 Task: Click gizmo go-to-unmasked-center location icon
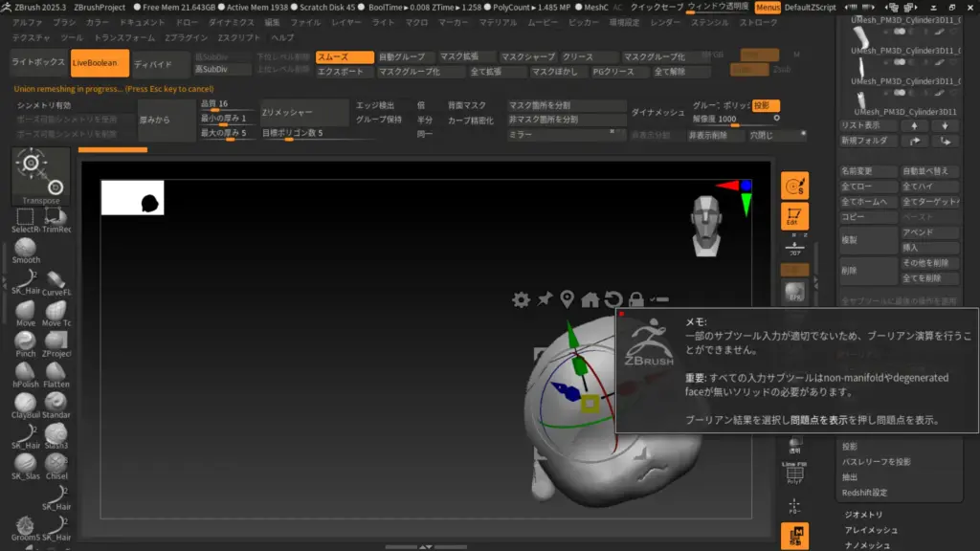coord(567,299)
